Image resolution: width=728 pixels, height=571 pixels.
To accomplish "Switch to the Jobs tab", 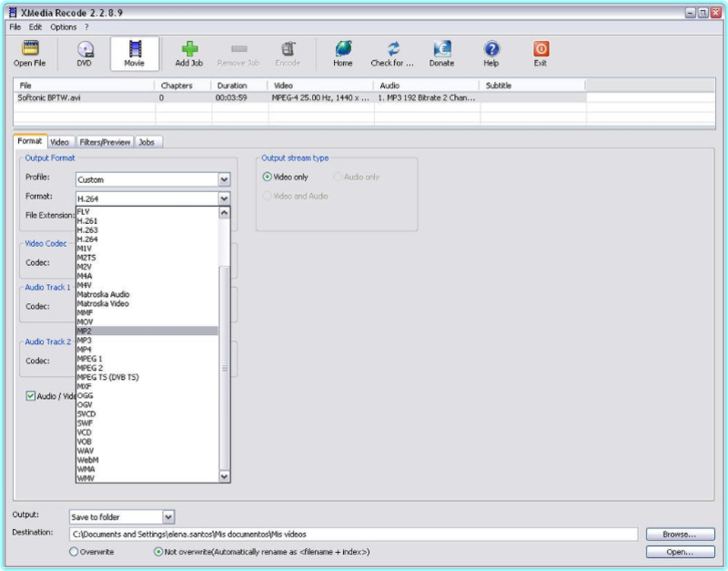I will click(147, 142).
